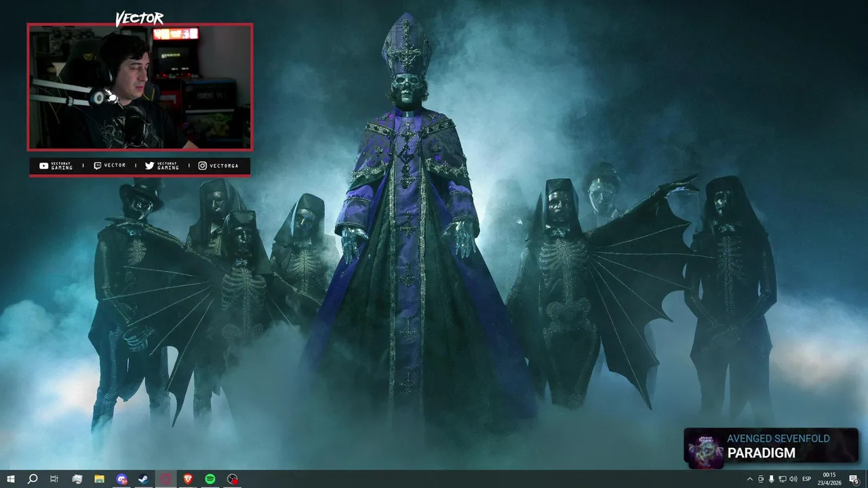868x488 pixels.
Task: Open the network status tray icon
Action: coord(782,479)
